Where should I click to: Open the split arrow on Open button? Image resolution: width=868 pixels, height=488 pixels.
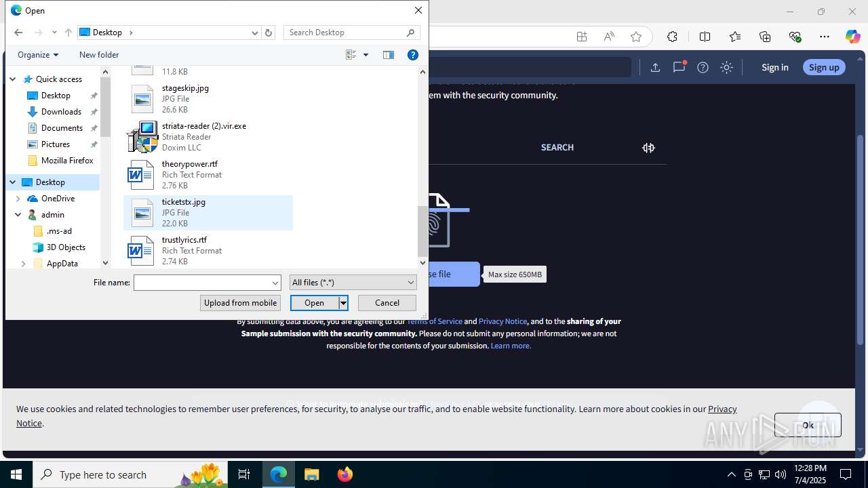click(x=343, y=303)
